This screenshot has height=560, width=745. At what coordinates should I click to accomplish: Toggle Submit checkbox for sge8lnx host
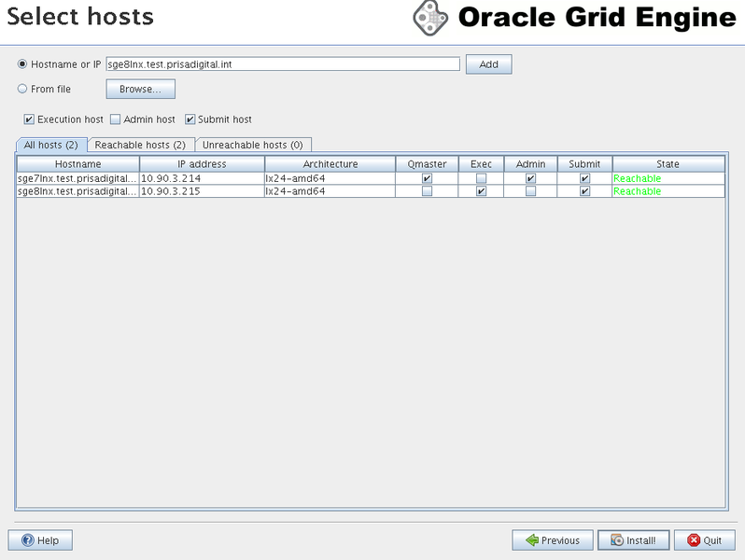[x=584, y=191]
